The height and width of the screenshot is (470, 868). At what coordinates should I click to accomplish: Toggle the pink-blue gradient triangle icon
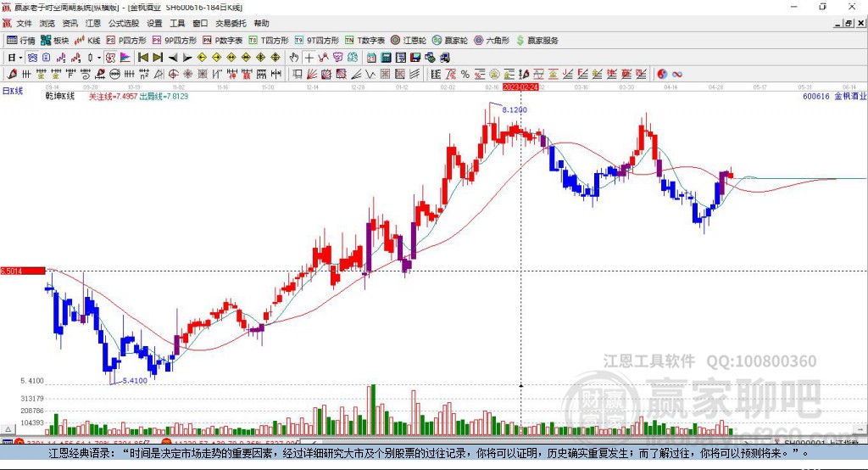coord(125,58)
